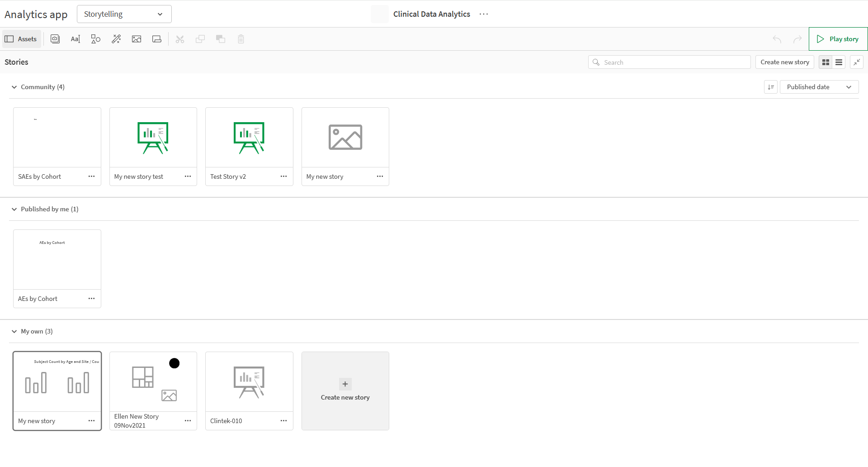Click the SAEs by Cohort label
The width and height of the screenshot is (868, 467).
39,176
